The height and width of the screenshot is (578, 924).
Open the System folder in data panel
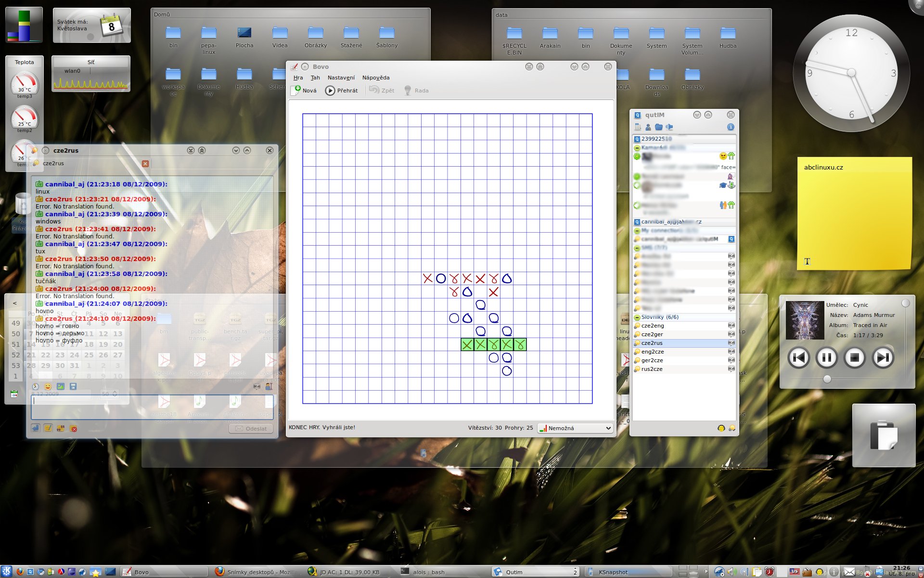click(x=657, y=38)
